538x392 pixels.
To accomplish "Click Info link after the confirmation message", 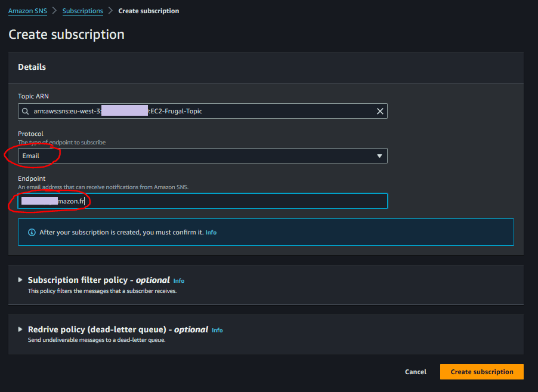I will tap(211, 232).
